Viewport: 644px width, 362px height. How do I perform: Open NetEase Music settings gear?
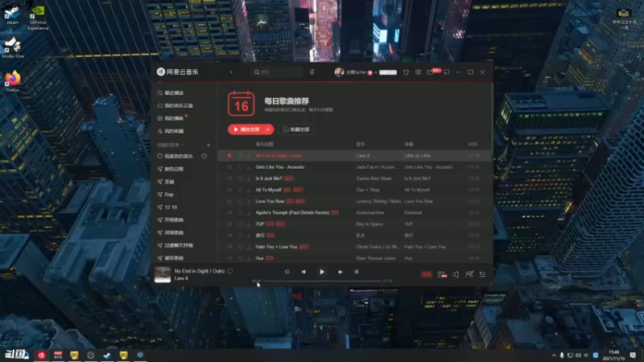418,72
